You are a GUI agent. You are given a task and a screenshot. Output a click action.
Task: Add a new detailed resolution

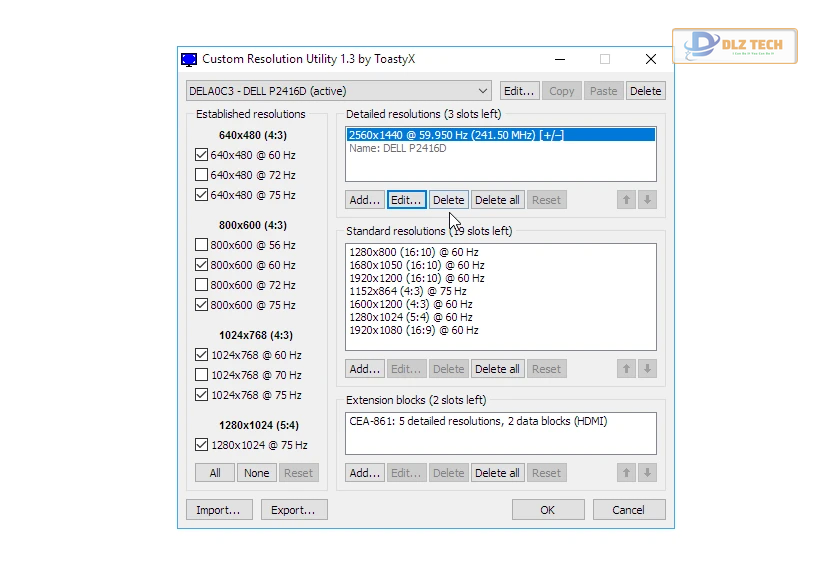click(364, 200)
